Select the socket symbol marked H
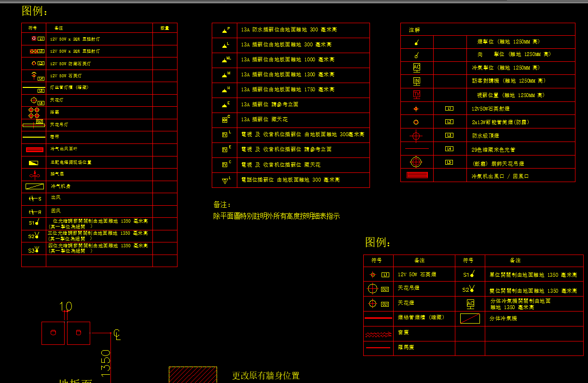The width and height of the screenshot is (588, 383). click(x=225, y=90)
